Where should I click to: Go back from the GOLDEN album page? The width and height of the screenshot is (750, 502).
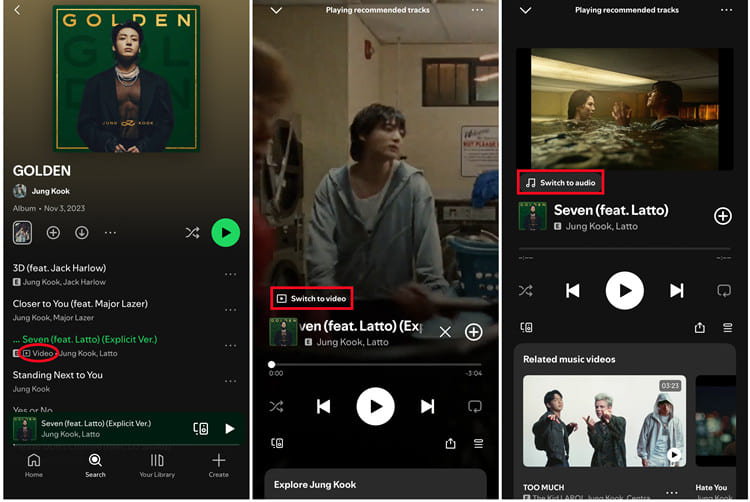(x=17, y=10)
